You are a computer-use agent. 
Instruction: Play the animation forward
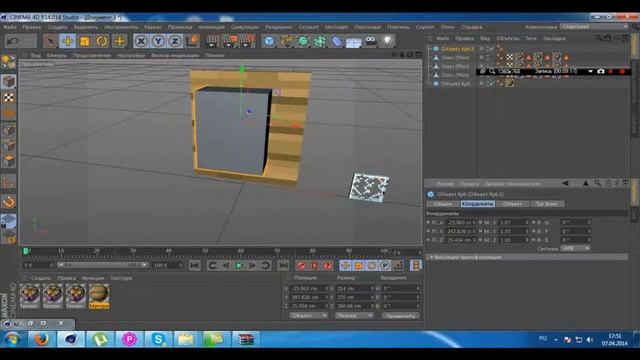[x=239, y=266]
